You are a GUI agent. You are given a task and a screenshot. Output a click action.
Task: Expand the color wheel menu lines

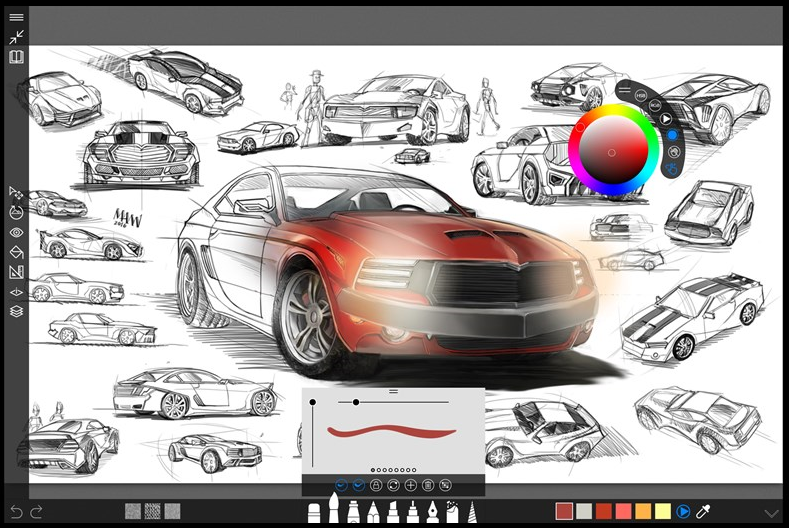624,90
